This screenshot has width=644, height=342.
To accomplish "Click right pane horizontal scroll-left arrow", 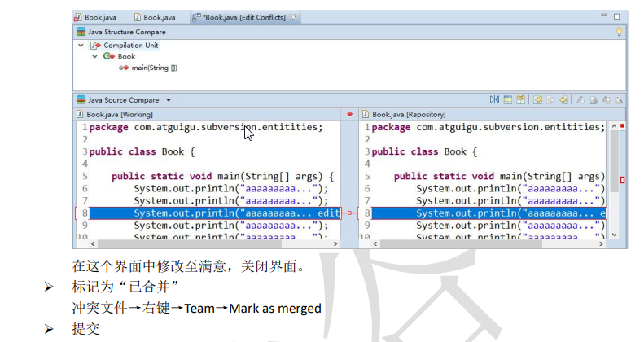I will [x=375, y=243].
